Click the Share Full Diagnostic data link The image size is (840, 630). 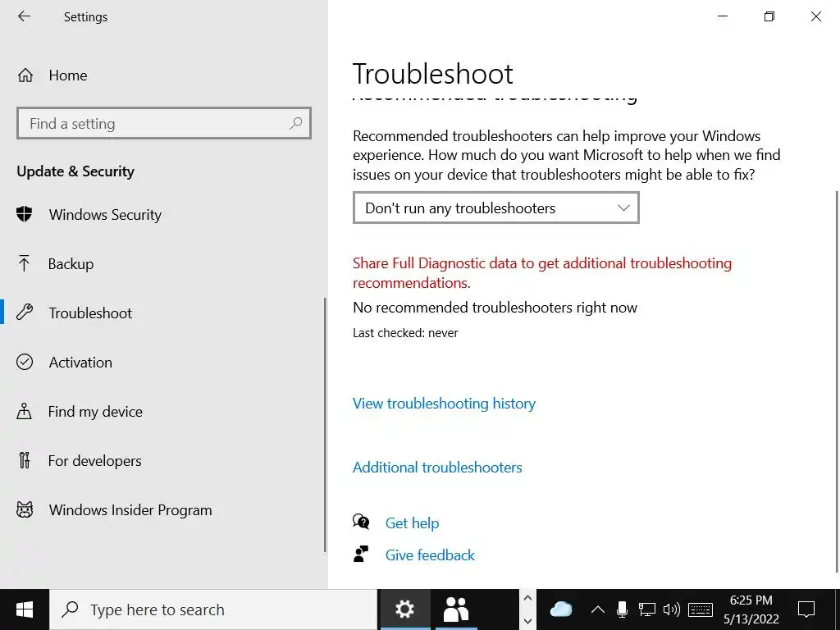542,272
